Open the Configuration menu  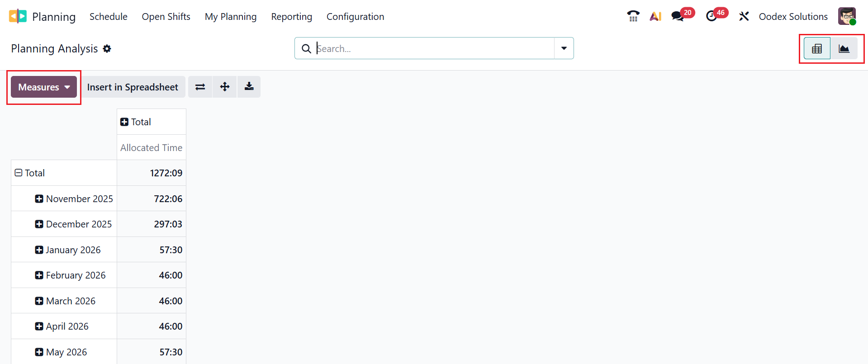pyautogui.click(x=355, y=16)
